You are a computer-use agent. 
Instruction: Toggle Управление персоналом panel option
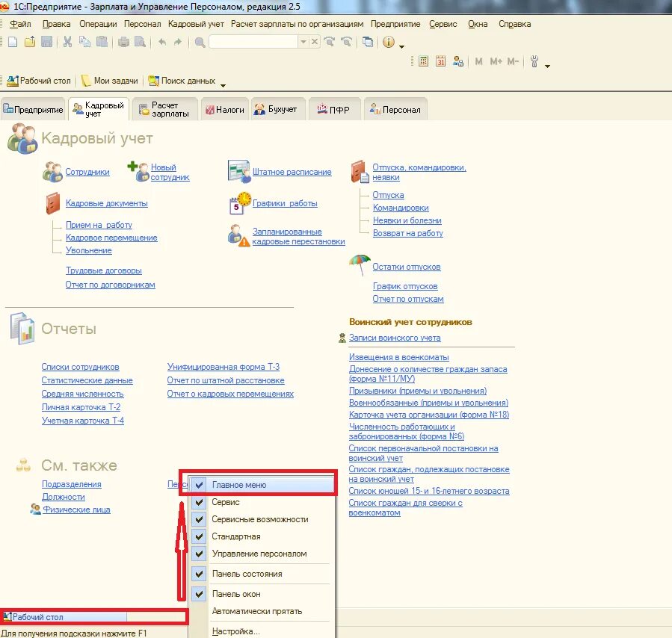pyautogui.click(x=199, y=554)
